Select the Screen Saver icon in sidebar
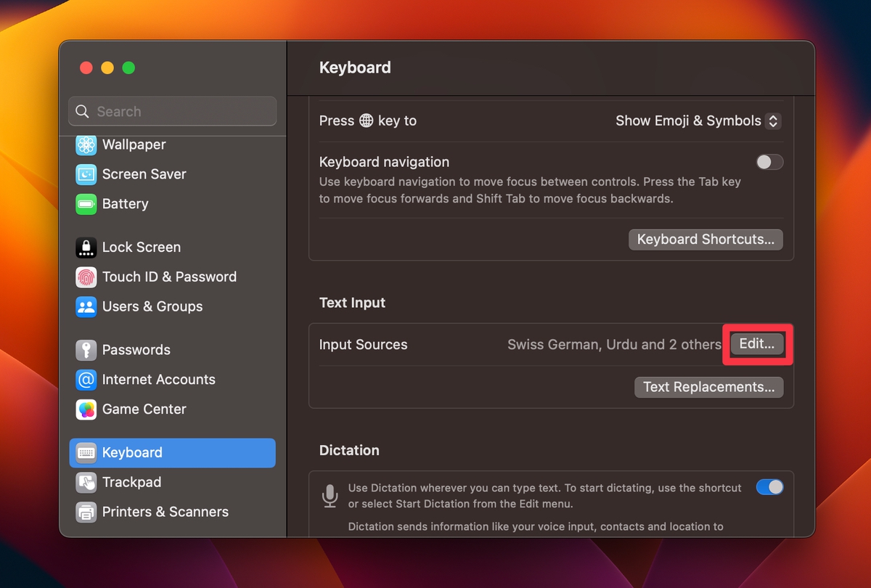Image resolution: width=871 pixels, height=588 pixels. coord(86,174)
